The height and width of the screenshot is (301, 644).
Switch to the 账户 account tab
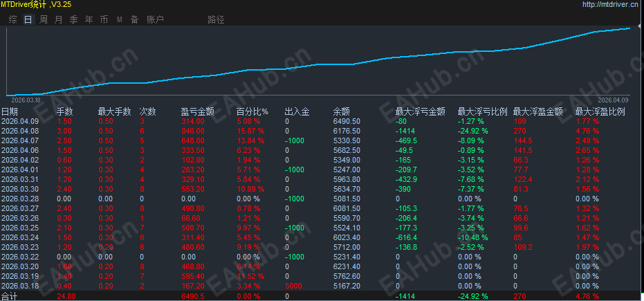(x=155, y=19)
